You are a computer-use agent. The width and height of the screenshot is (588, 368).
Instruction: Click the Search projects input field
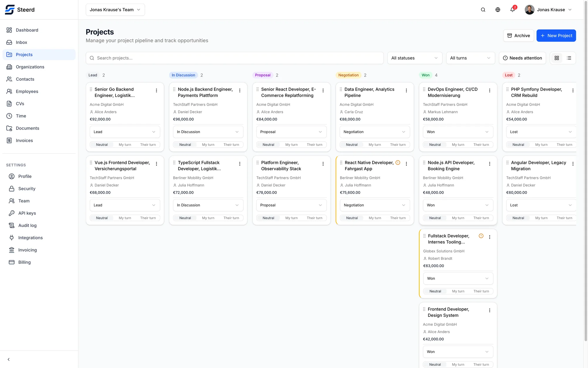[x=235, y=58]
